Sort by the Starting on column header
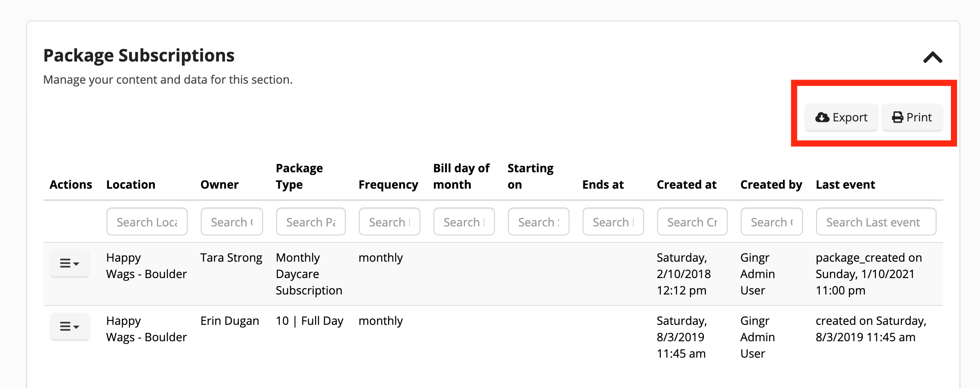The image size is (980, 388). pyautogui.click(x=531, y=176)
